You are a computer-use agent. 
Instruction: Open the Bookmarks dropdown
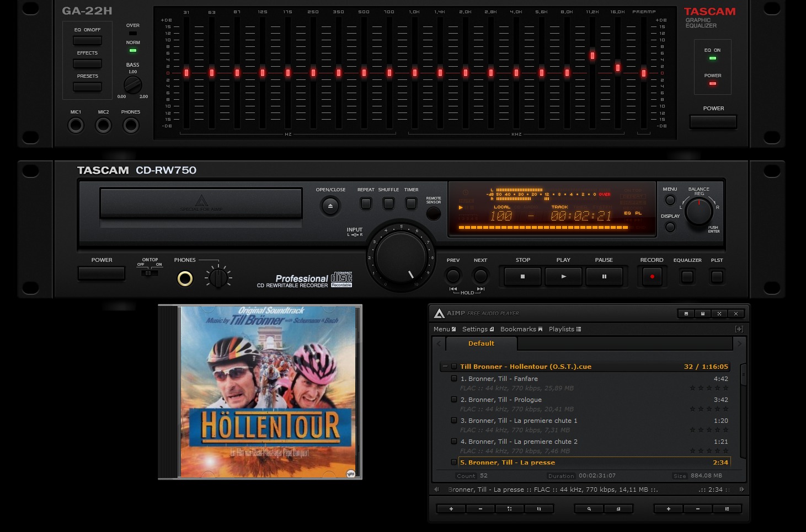[521, 329]
